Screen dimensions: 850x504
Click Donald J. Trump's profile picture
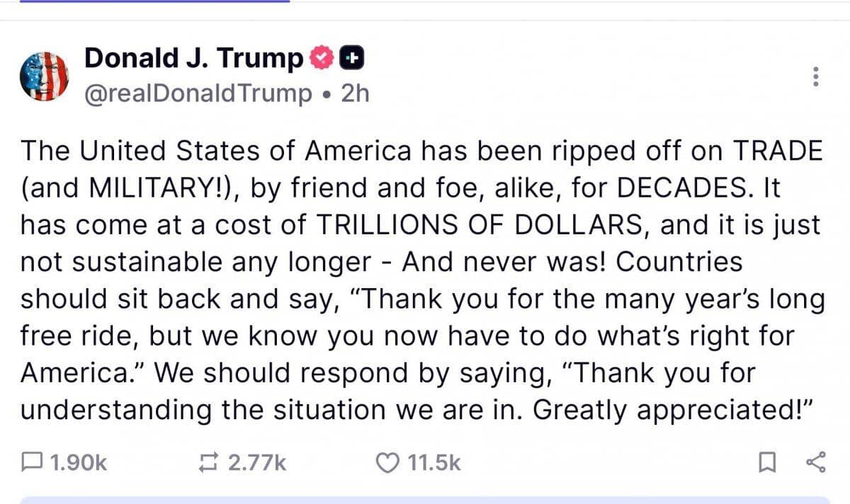point(45,74)
